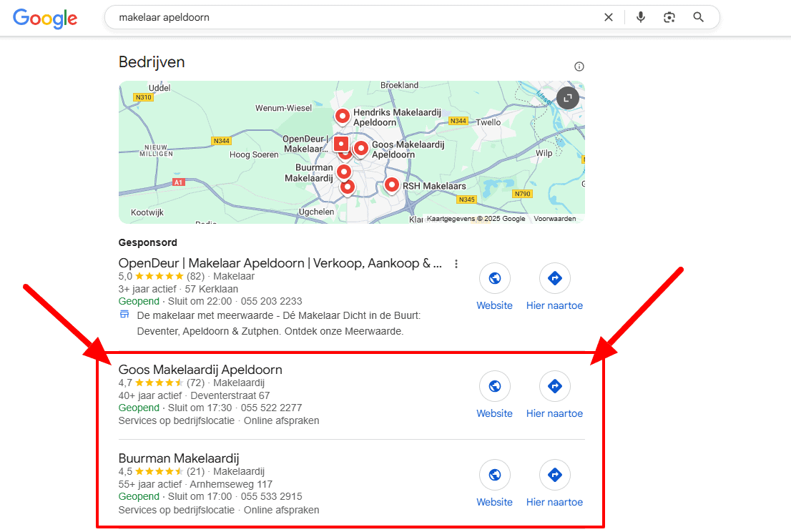Screen dimensions: 791x532
Task: Click the search magnifier icon
Action: (x=698, y=16)
